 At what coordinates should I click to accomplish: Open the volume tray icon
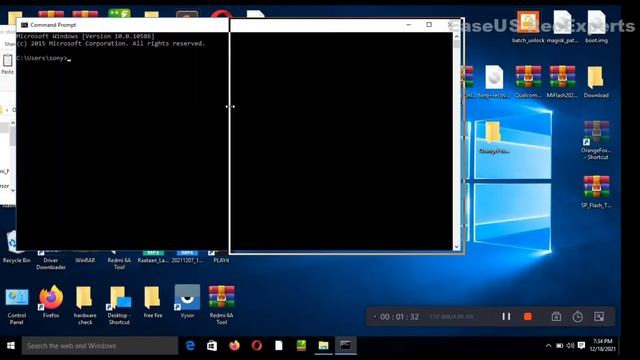click(x=571, y=346)
